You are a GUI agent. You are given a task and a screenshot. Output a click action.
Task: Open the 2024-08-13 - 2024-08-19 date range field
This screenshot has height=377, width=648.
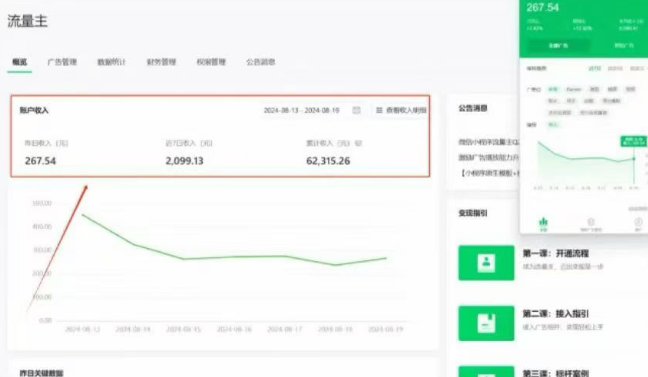coord(312,110)
